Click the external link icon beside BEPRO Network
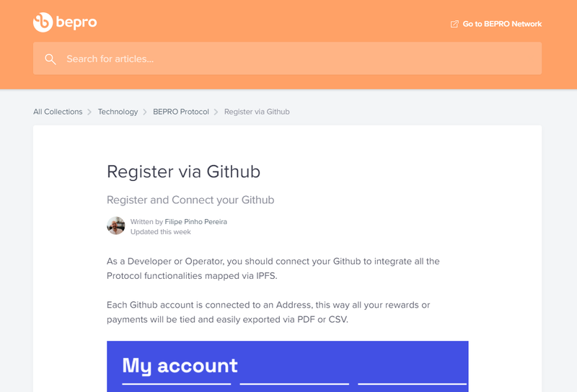 tap(454, 24)
